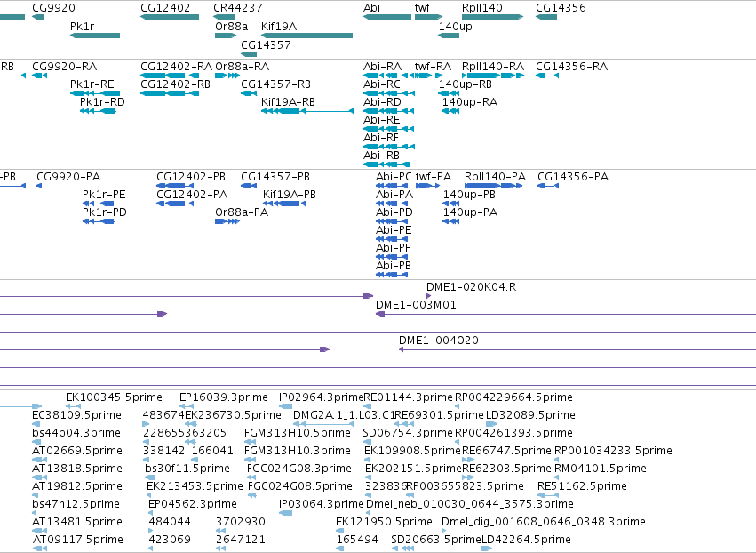Select the CG14356 gene label
756x553 pixels.
(561, 8)
